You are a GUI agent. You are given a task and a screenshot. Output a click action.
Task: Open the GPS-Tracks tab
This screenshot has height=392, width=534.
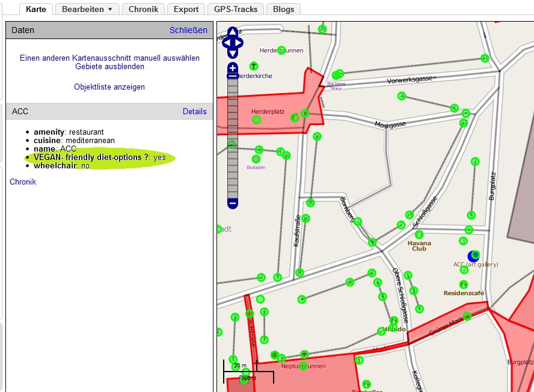pyautogui.click(x=235, y=9)
